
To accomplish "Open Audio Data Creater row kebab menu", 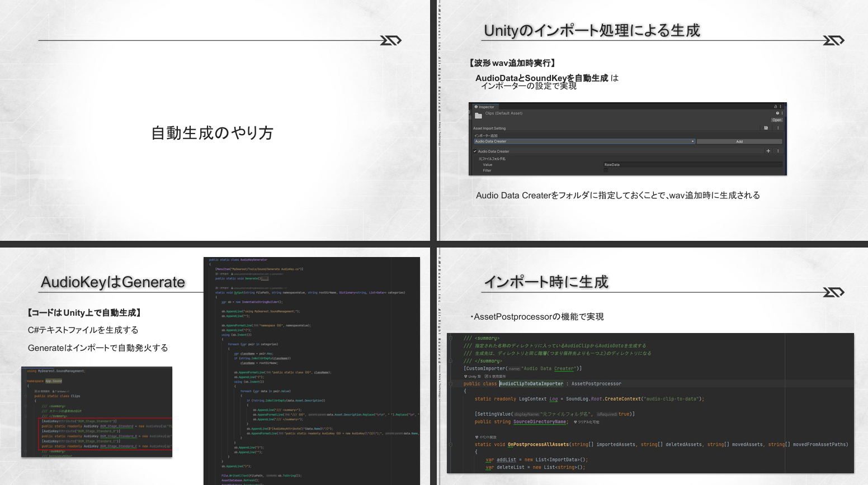I will (778, 151).
